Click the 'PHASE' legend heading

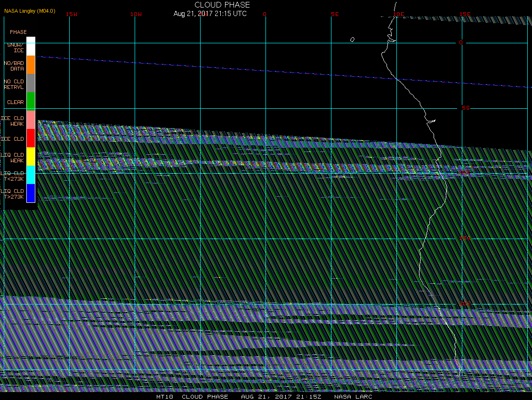point(18,32)
